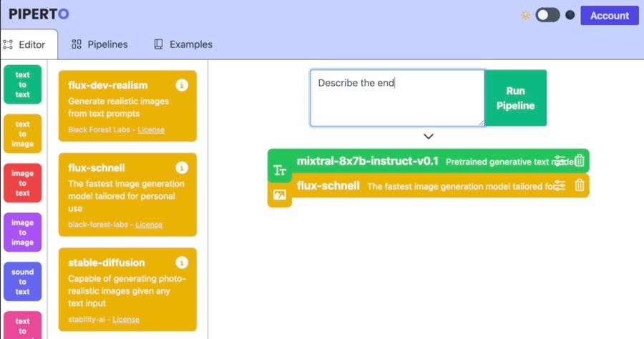
Task: Open the Examples tab
Action: (183, 44)
